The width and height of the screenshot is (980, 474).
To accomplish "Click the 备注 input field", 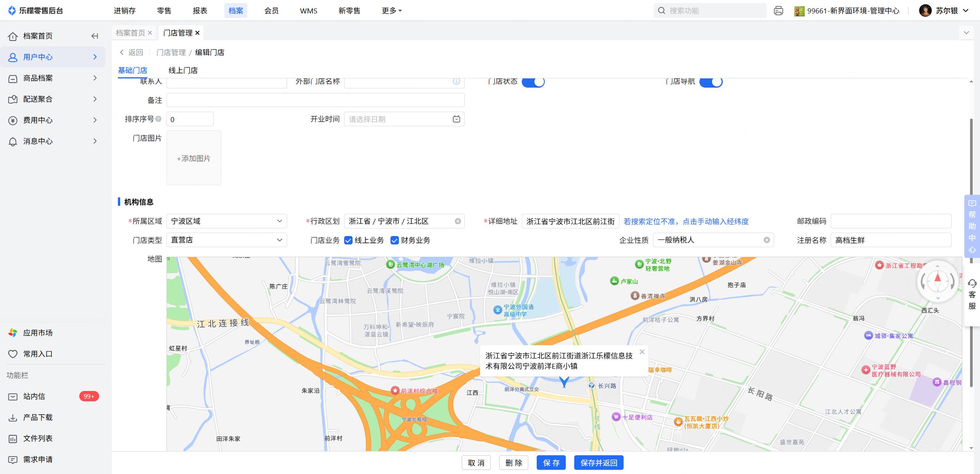I will (315, 100).
